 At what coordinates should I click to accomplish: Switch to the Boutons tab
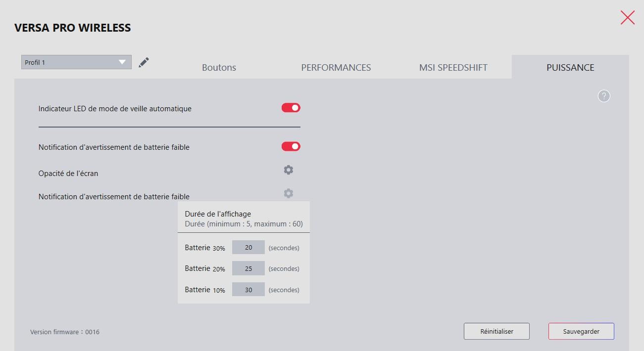tap(219, 67)
